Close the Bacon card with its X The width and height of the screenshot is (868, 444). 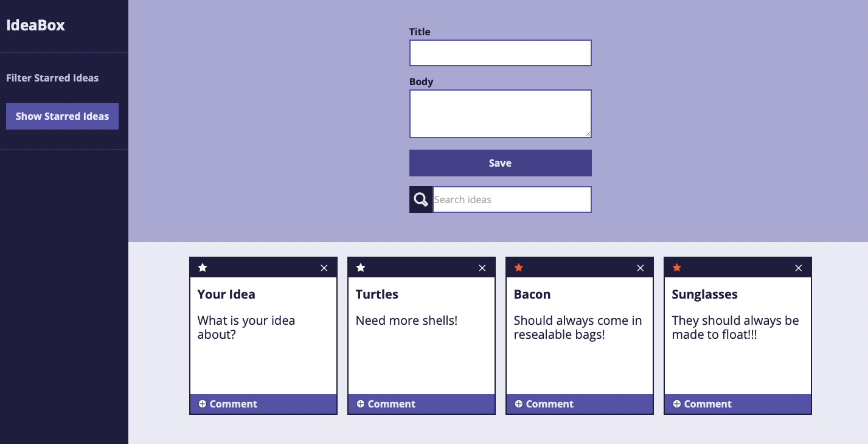[640, 268]
